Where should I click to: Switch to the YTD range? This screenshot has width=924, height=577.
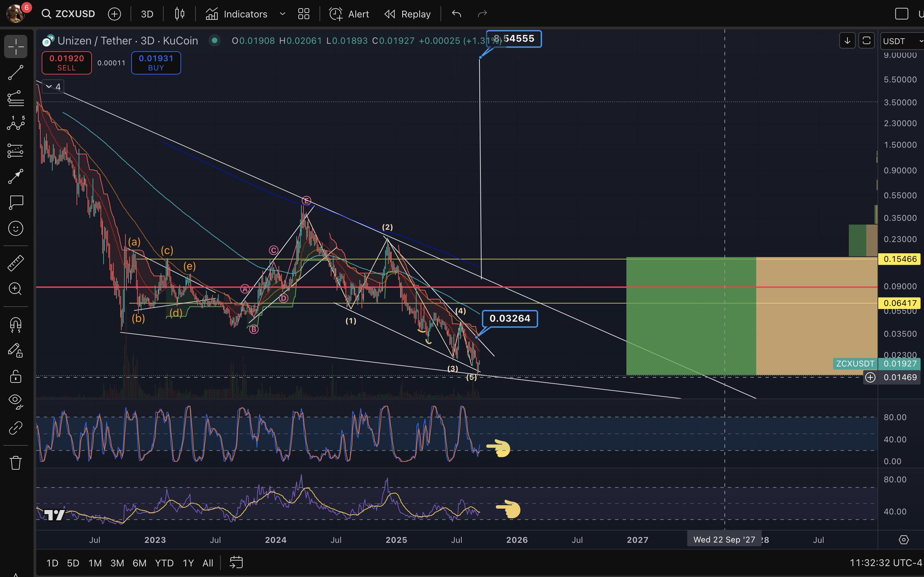[x=164, y=563]
